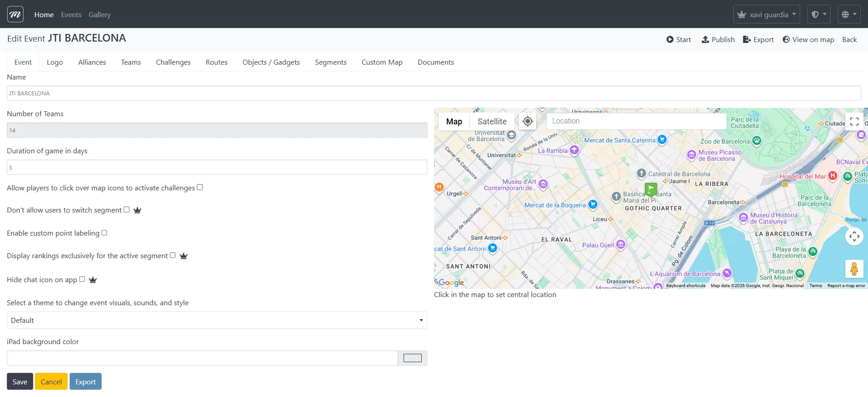
Task: Click Publish in the event header
Action: click(718, 40)
